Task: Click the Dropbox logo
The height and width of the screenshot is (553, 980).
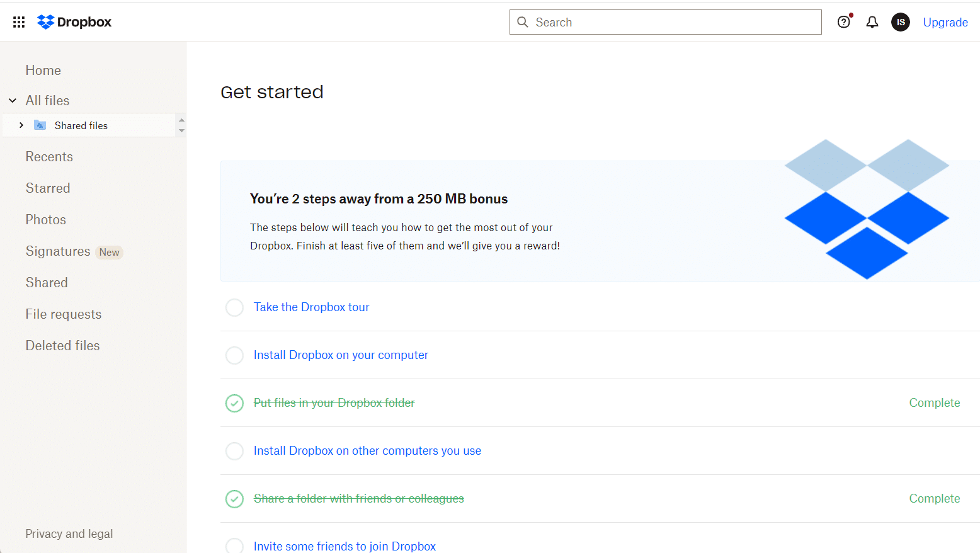Action: 74,22
